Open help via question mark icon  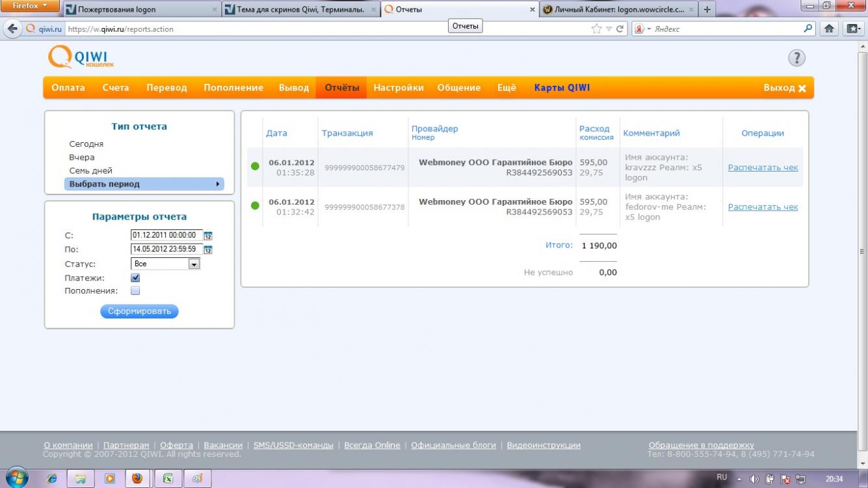796,58
